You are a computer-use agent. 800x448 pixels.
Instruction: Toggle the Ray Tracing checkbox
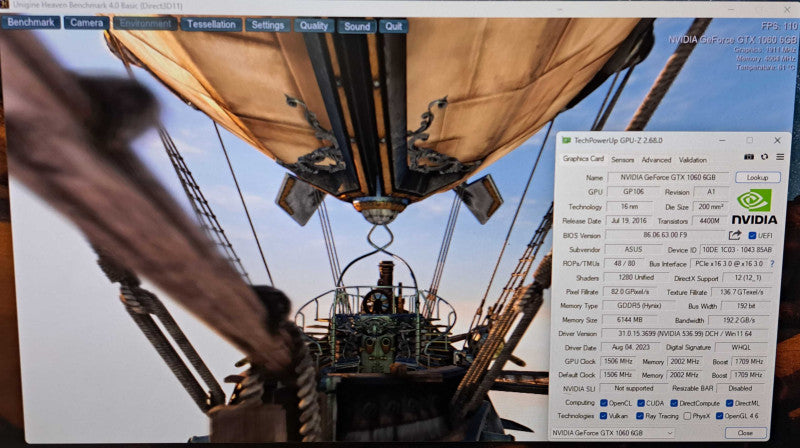coord(640,416)
